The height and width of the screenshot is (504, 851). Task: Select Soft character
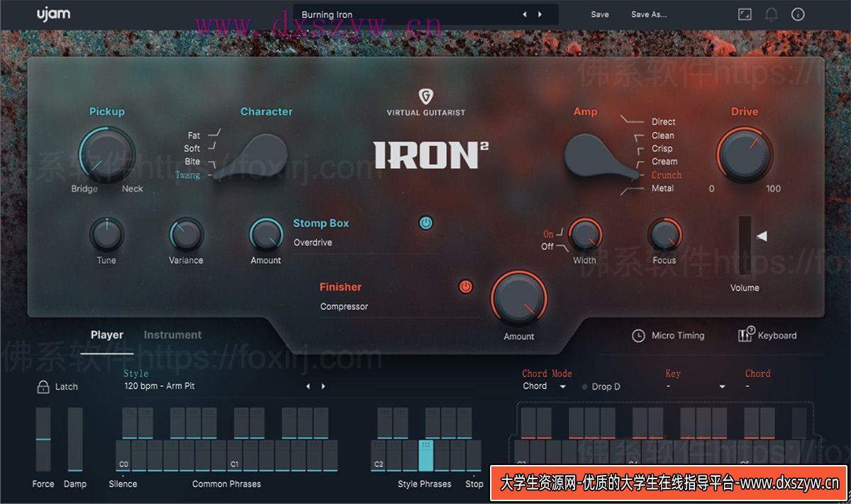[192, 149]
